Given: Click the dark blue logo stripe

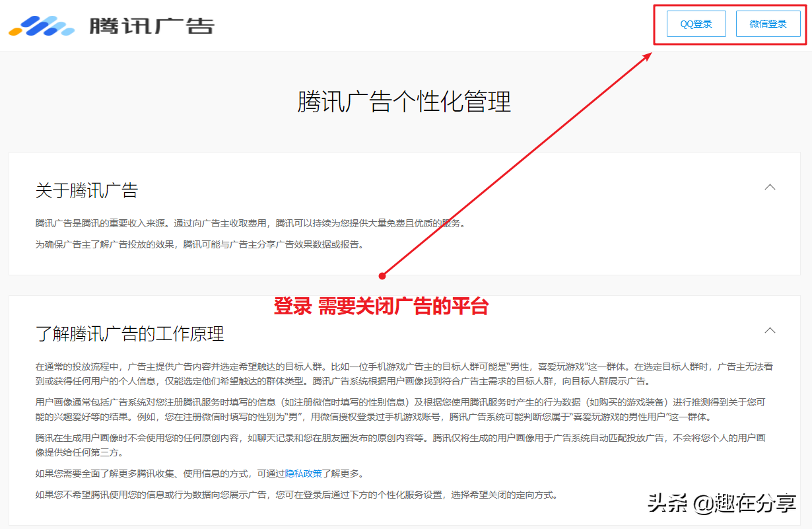Looking at the screenshot, I should point(32,25).
